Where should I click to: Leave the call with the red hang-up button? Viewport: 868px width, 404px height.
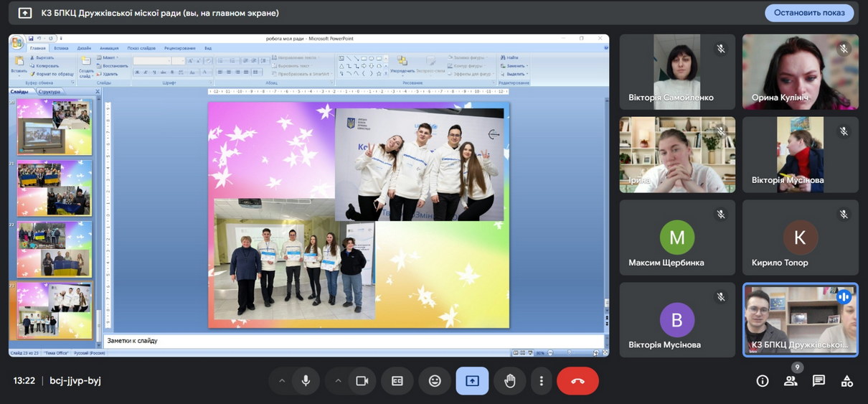click(577, 381)
